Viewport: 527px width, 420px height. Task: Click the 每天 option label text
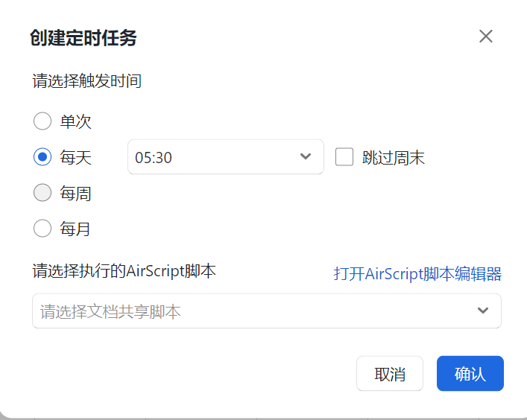[76, 157]
